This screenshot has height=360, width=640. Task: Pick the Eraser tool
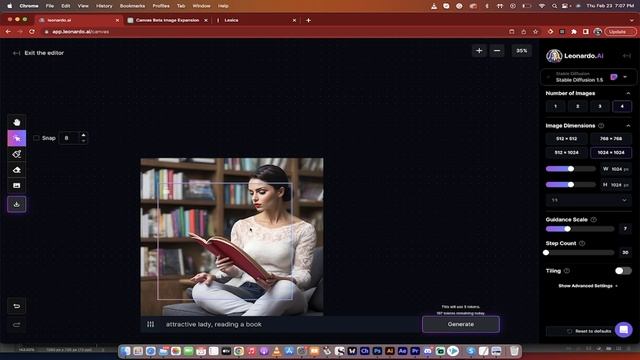point(17,170)
